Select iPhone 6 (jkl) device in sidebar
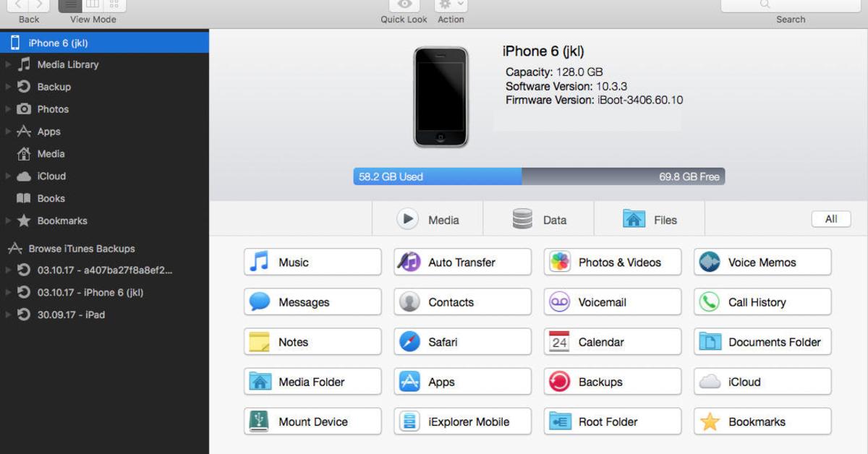This screenshot has width=868, height=454. coord(104,43)
